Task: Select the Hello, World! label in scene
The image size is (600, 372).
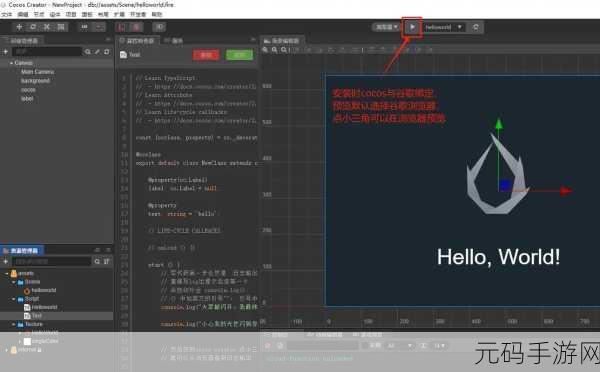Action: coord(498,257)
